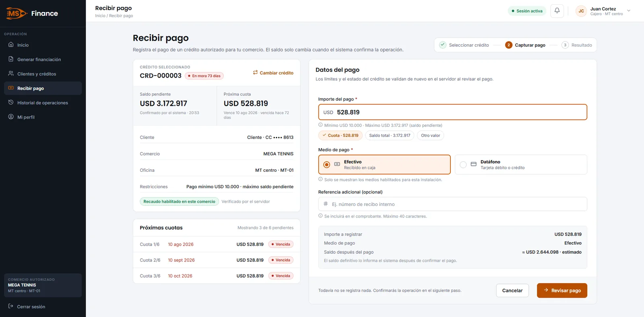
Task: Go to Generar financiación
Action: [x=43, y=60]
